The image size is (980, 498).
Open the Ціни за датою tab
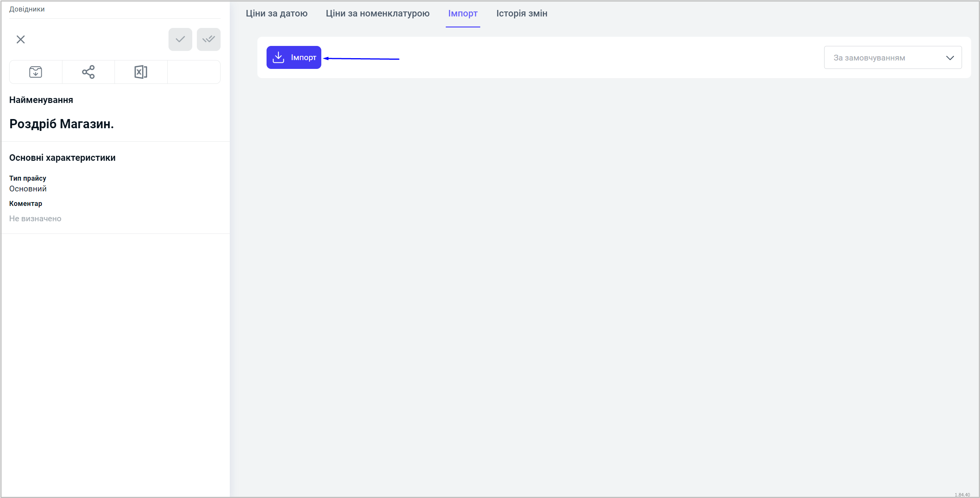(276, 13)
